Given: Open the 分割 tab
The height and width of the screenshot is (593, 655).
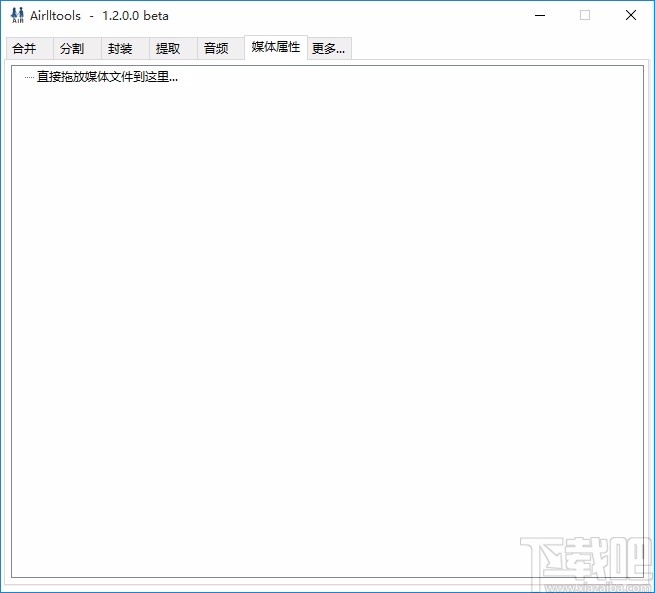Looking at the screenshot, I should point(77,48).
